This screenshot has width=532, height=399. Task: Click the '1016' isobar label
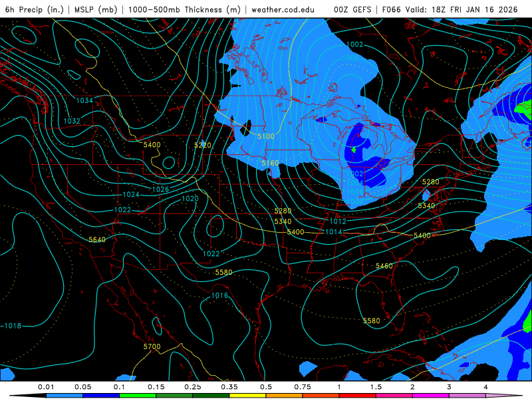pyautogui.click(x=219, y=295)
